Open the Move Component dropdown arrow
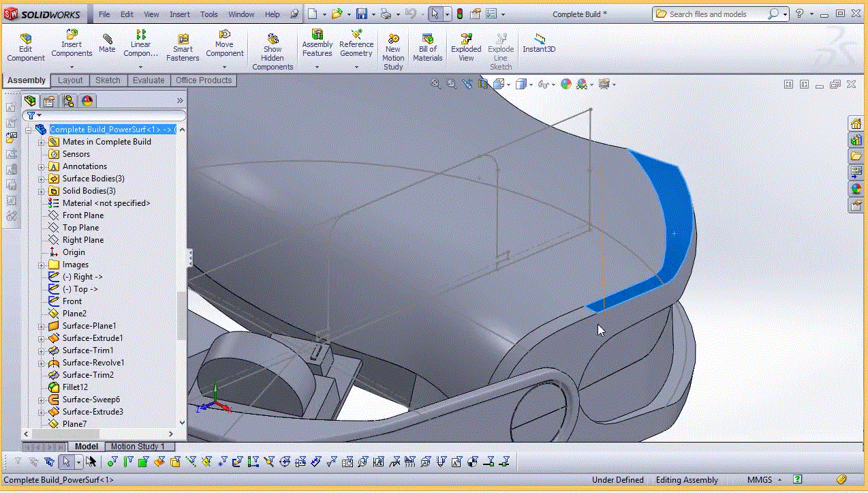Viewport: 868px width, 493px height. (225, 67)
